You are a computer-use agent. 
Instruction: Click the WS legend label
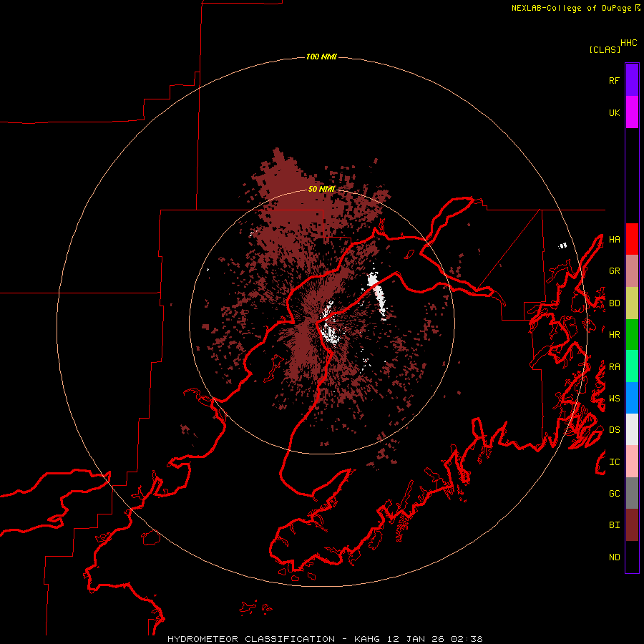(614, 399)
